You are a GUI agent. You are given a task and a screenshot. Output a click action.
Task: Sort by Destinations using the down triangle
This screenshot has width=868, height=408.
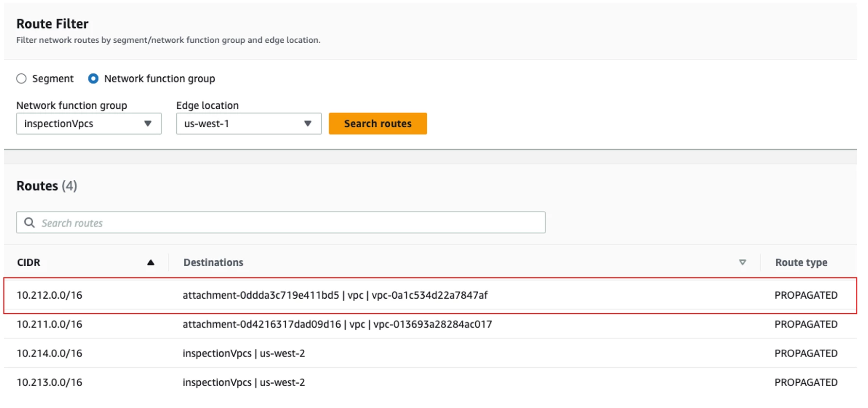point(743,263)
